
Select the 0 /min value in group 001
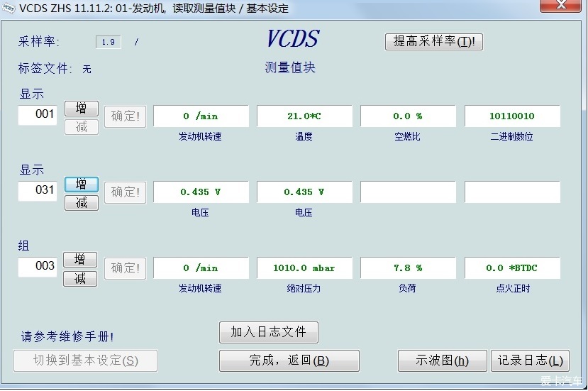click(x=201, y=116)
